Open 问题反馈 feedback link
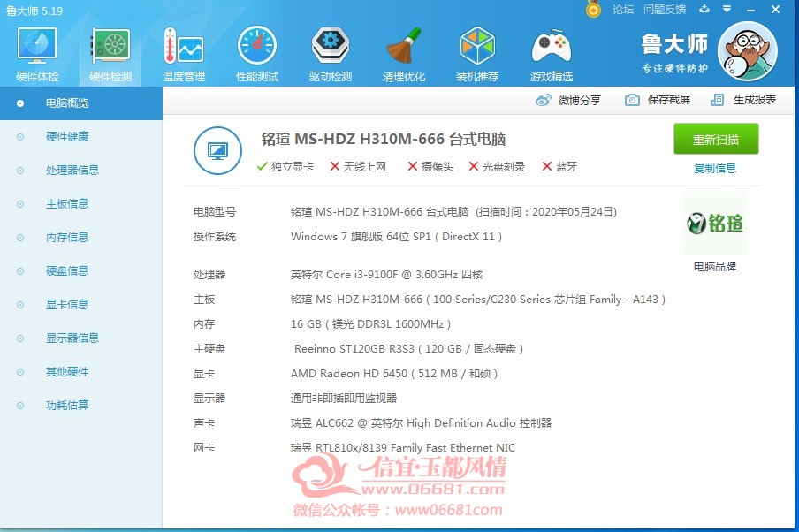Viewport: 799px width, 532px height. (x=665, y=9)
